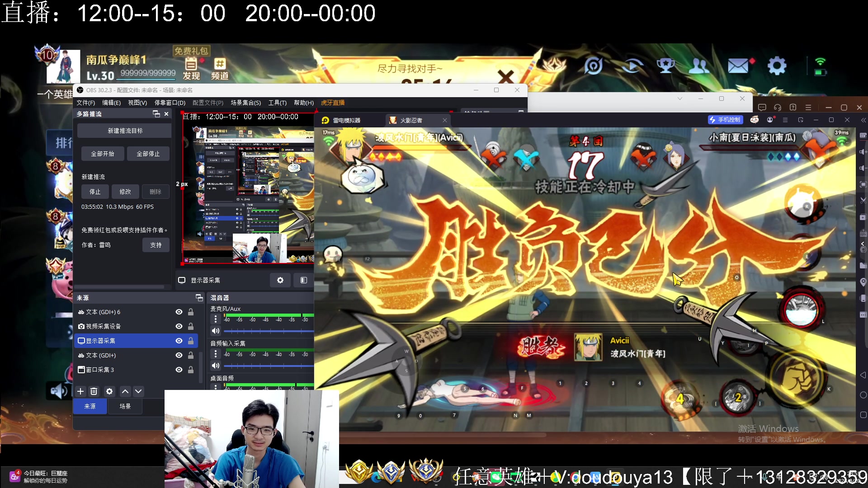Screen dimensions: 868x488
Task: Open the three-dot menu for 音频输入采集
Action: tap(216, 354)
